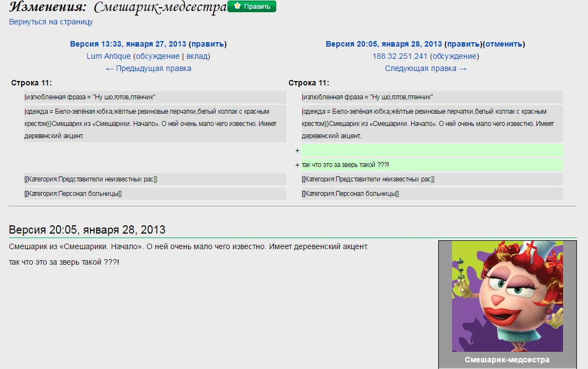Open обсуждение for 188.32.251.241
Image resolution: width=588 pixels, height=369 pixels.
coord(454,56)
